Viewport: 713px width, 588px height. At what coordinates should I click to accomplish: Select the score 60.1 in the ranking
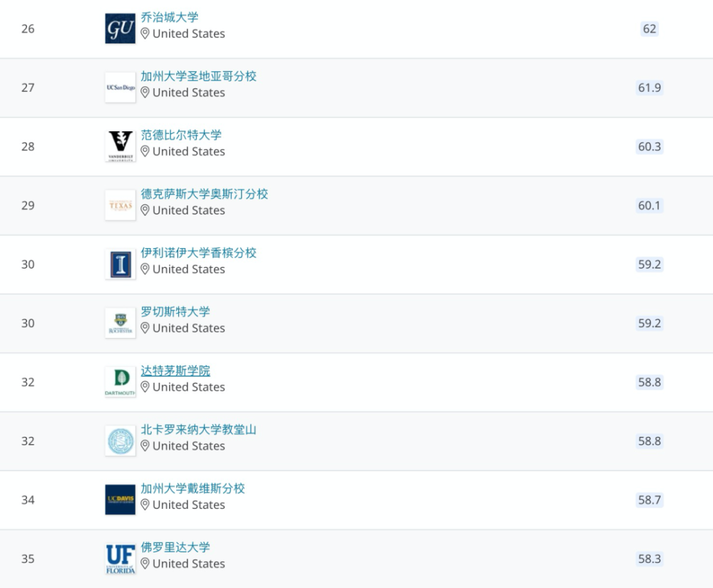[650, 205]
